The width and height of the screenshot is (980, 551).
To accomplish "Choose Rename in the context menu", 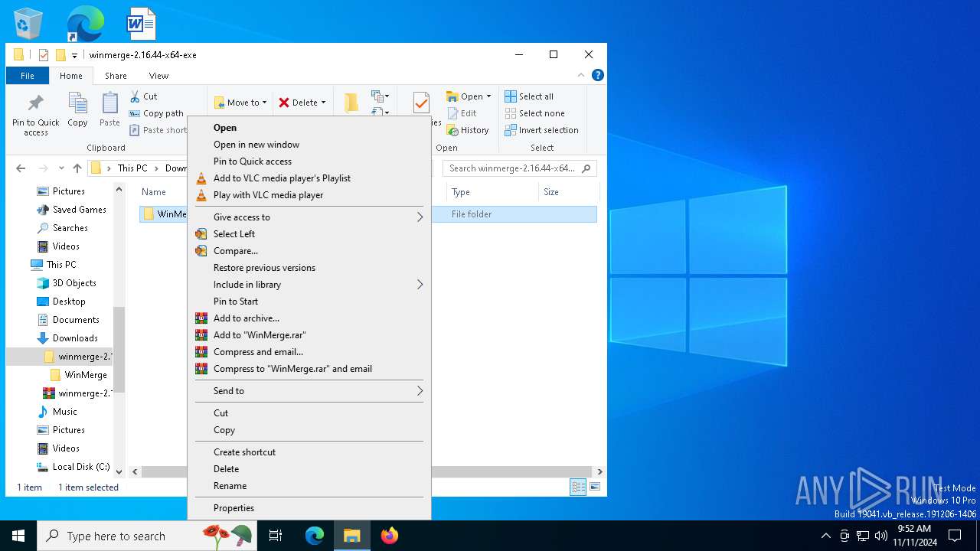I will click(309, 486).
